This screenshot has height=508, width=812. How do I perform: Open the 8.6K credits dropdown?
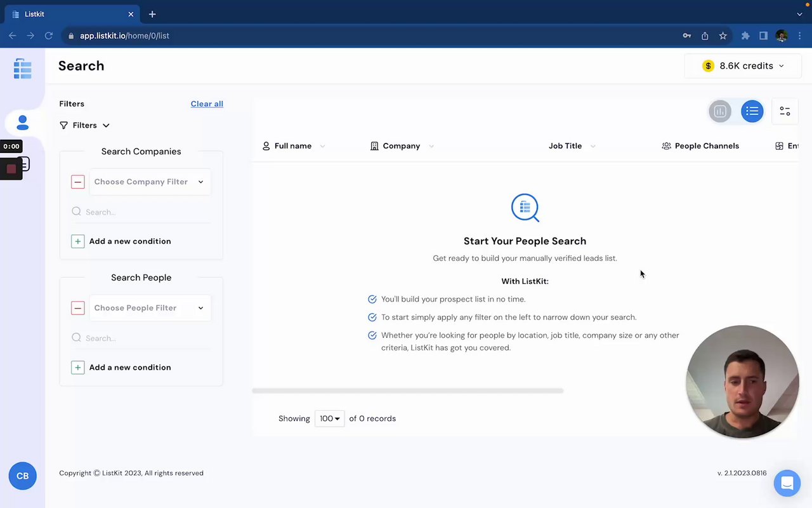point(743,66)
